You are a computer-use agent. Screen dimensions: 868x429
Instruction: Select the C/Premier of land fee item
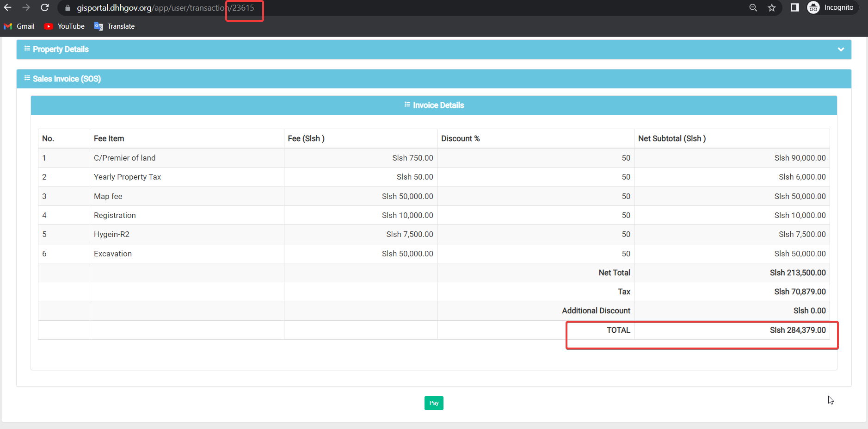pyautogui.click(x=125, y=158)
